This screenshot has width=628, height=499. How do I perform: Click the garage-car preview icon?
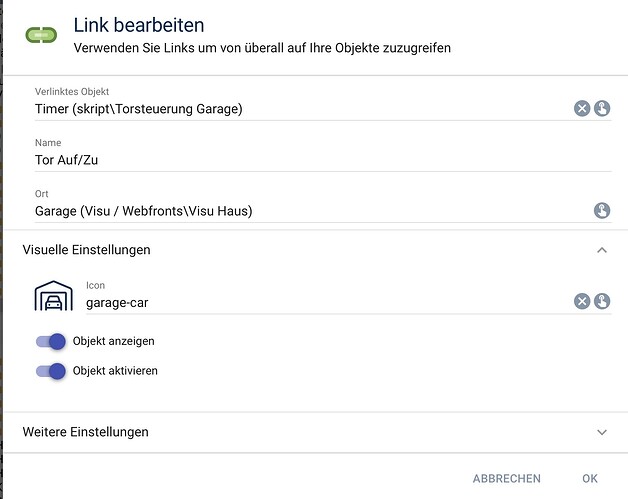[x=54, y=296]
